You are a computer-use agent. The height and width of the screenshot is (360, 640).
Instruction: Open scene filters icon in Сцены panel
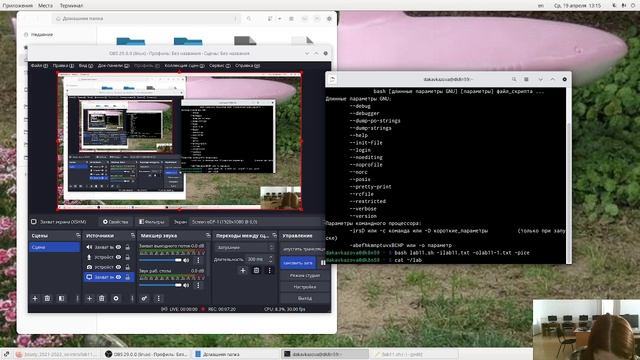click(x=61, y=298)
